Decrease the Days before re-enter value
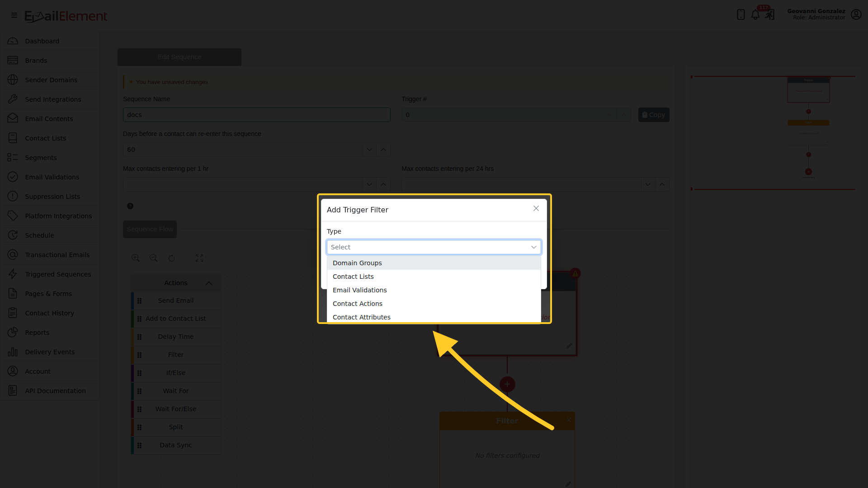 [369, 150]
